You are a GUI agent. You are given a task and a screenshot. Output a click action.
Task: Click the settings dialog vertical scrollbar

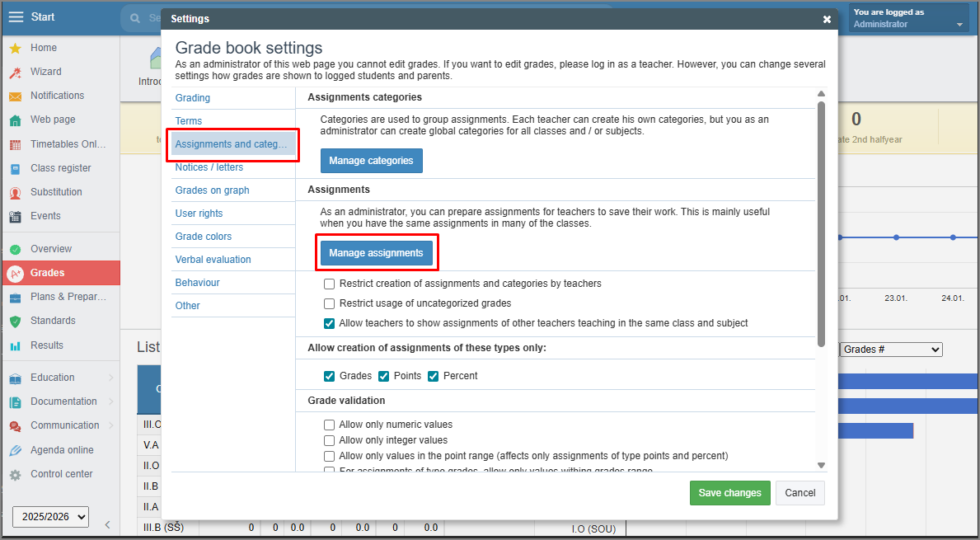pyautogui.click(x=820, y=223)
